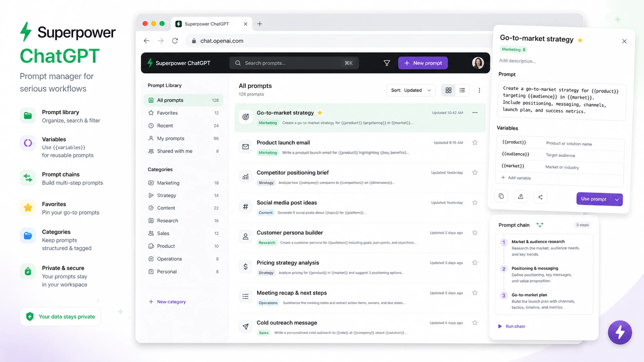Select the Personal category
The image size is (644, 362).
click(x=183, y=272)
